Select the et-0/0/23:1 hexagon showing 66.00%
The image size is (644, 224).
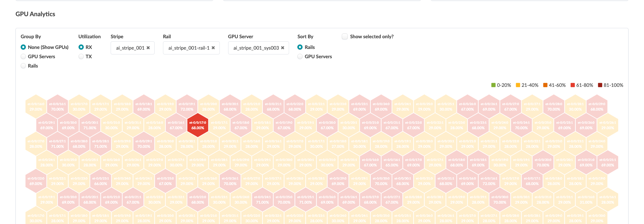click(101, 181)
